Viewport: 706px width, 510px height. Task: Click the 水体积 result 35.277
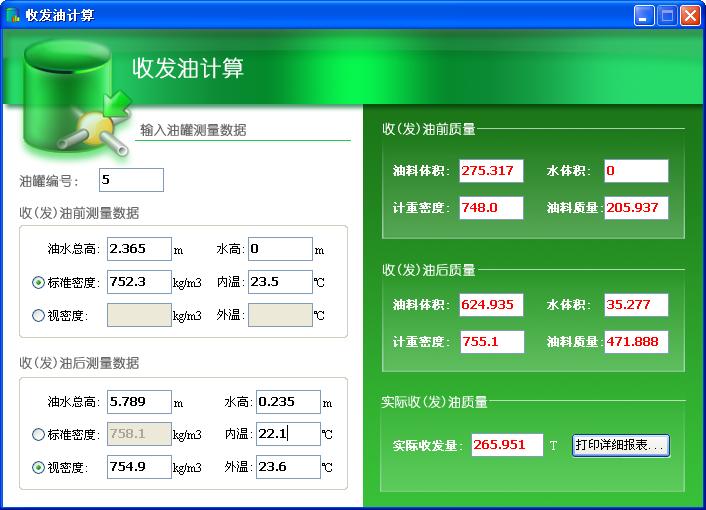636,305
